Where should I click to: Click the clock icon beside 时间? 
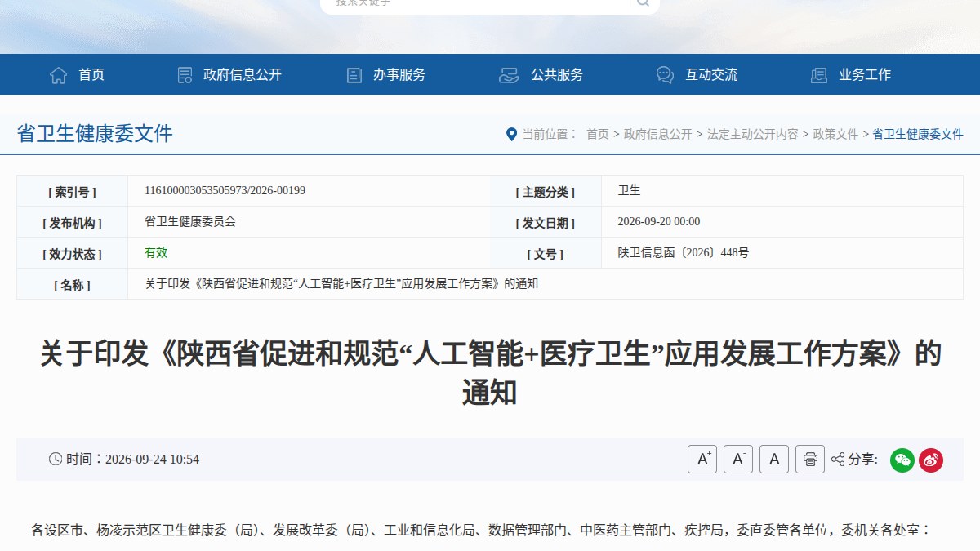point(56,459)
